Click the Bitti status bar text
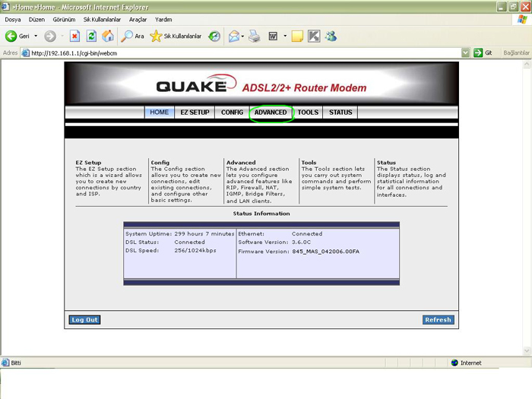This screenshot has height=399, width=532. 16,363
